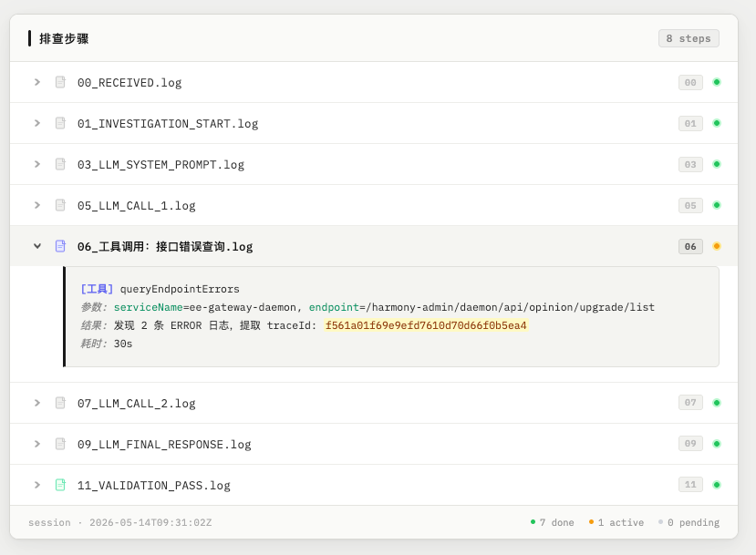The width and height of the screenshot is (756, 555).
Task: Select the 03_LLM_SYSTEM_PROMPT.log entry name
Action: tap(161, 165)
